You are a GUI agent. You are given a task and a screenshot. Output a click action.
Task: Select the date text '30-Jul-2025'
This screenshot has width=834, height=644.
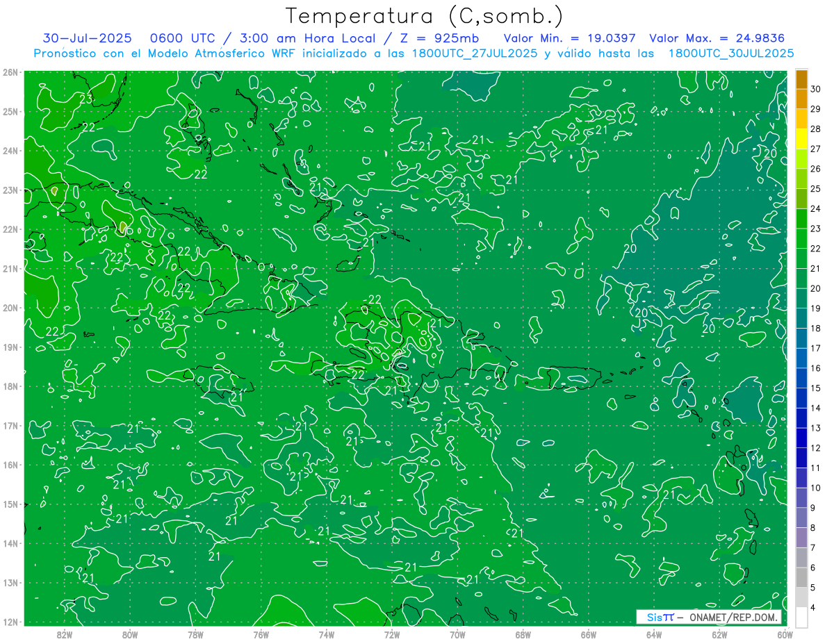click(86, 38)
